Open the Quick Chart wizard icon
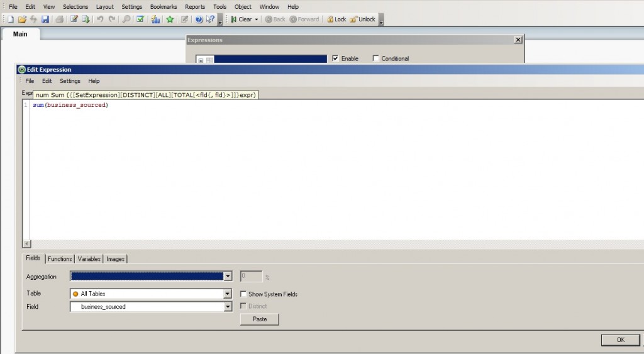Screen dimensions: 644x354 pos(155,19)
